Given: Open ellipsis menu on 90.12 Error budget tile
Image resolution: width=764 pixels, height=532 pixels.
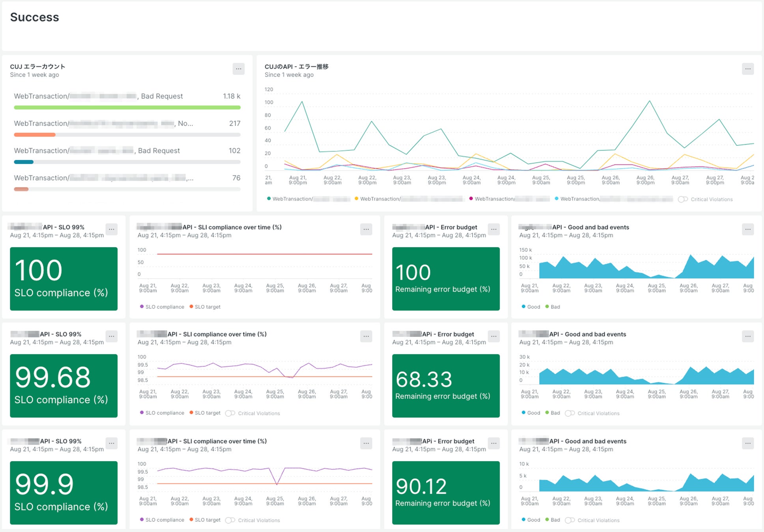Looking at the screenshot, I should point(493,443).
